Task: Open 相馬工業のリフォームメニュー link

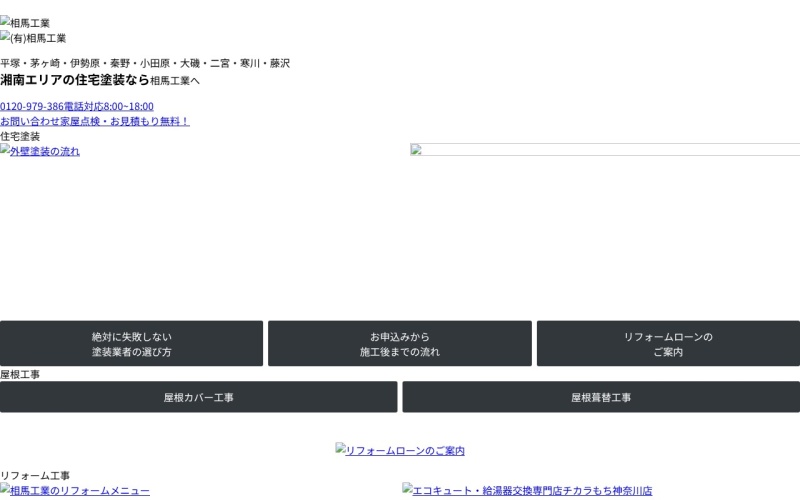Action: [x=75, y=490]
